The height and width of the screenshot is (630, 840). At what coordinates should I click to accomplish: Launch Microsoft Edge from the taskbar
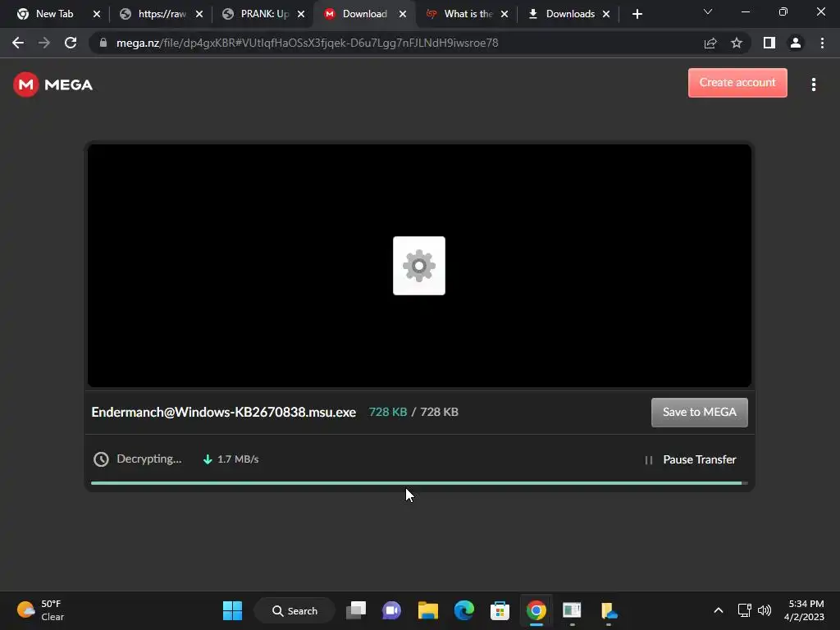[x=464, y=610]
